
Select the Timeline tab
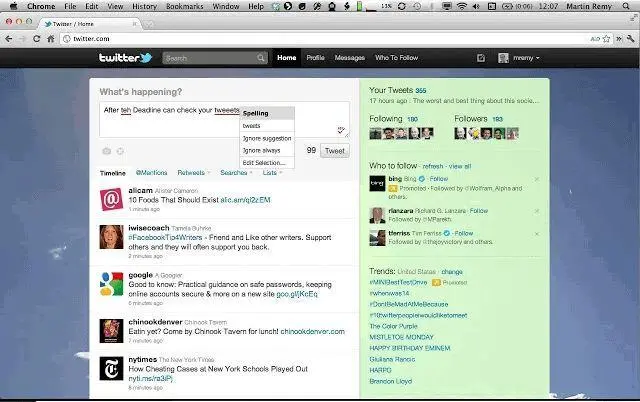[113, 173]
